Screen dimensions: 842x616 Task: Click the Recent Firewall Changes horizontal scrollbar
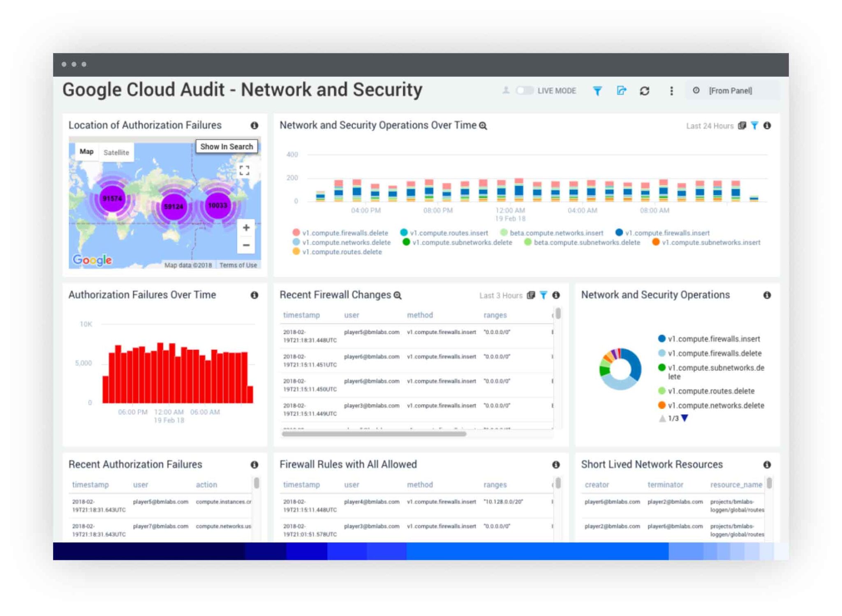(374, 434)
